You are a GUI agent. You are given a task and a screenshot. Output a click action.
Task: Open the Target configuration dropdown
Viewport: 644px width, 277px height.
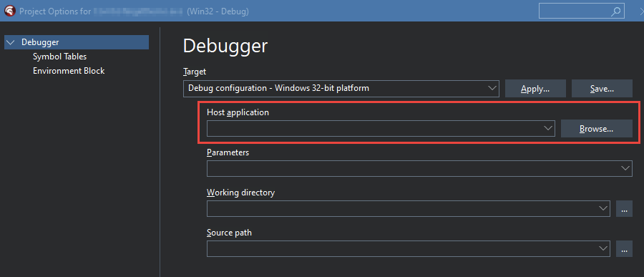click(341, 88)
